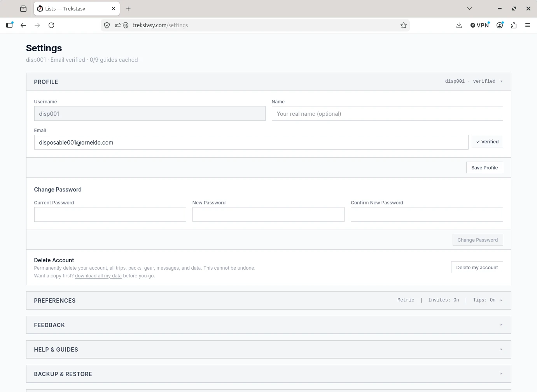Image resolution: width=537 pixels, height=392 pixels.
Task: Open the list all tabs dropdown arrow
Action: pyautogui.click(x=469, y=9)
